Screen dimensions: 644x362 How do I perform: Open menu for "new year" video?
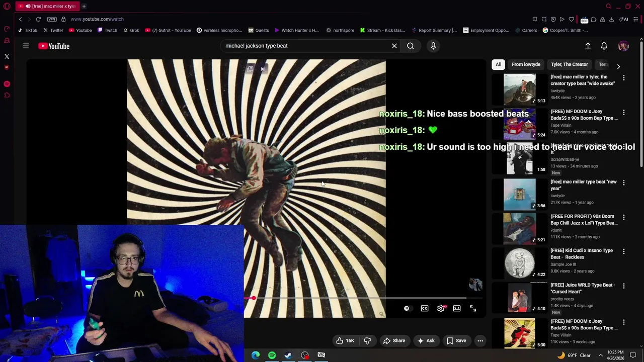coord(624,183)
